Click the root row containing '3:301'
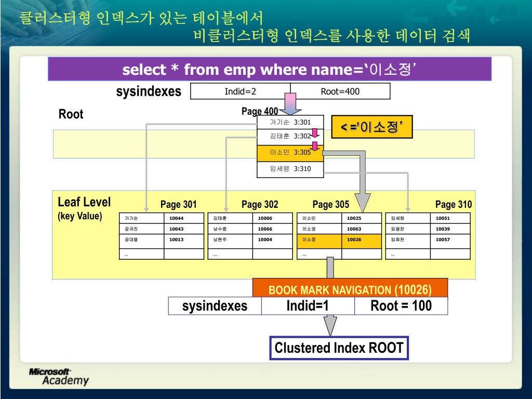 [290, 123]
